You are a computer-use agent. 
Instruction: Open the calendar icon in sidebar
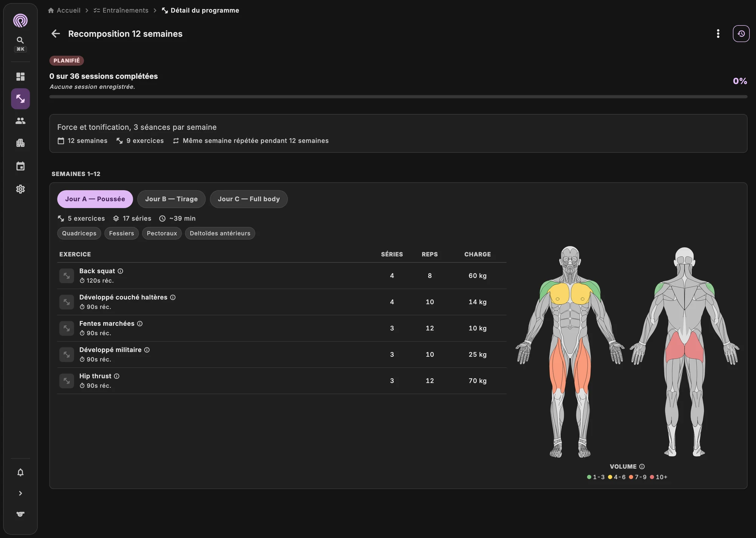click(x=20, y=166)
